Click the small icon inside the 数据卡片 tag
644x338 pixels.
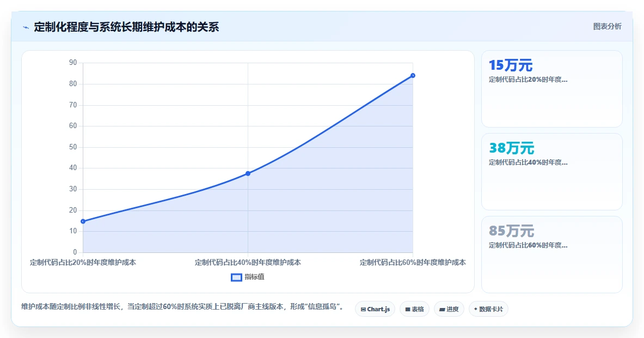[476, 309]
